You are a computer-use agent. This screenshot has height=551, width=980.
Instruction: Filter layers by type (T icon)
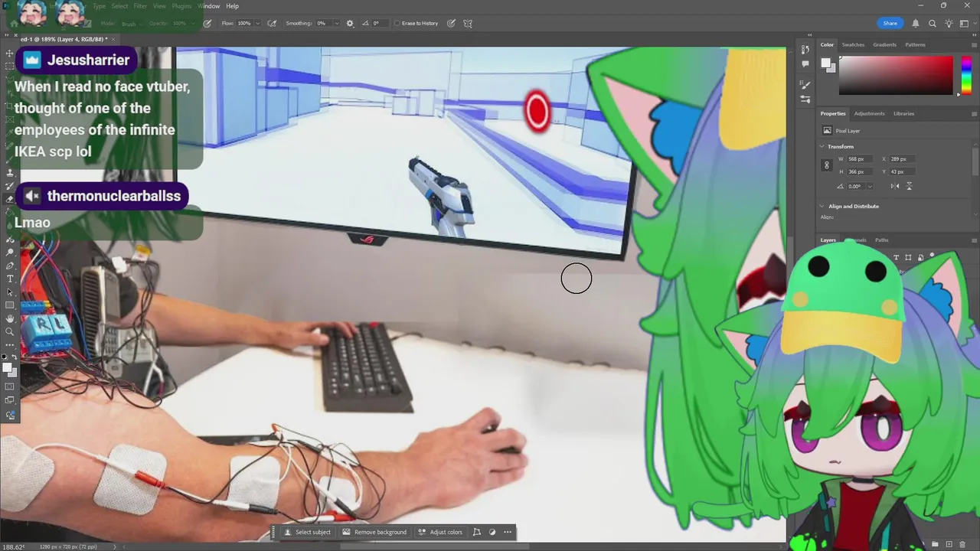point(896,257)
